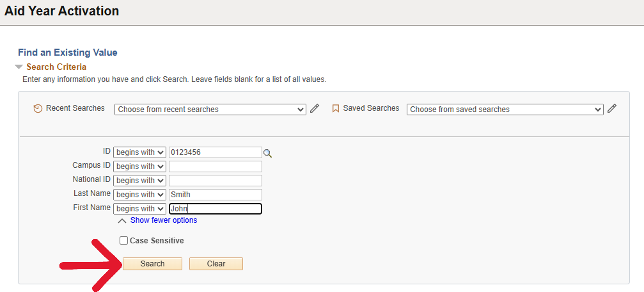Click the caret beside Show fewer options
Screen dimensions: 644x292
click(122, 221)
